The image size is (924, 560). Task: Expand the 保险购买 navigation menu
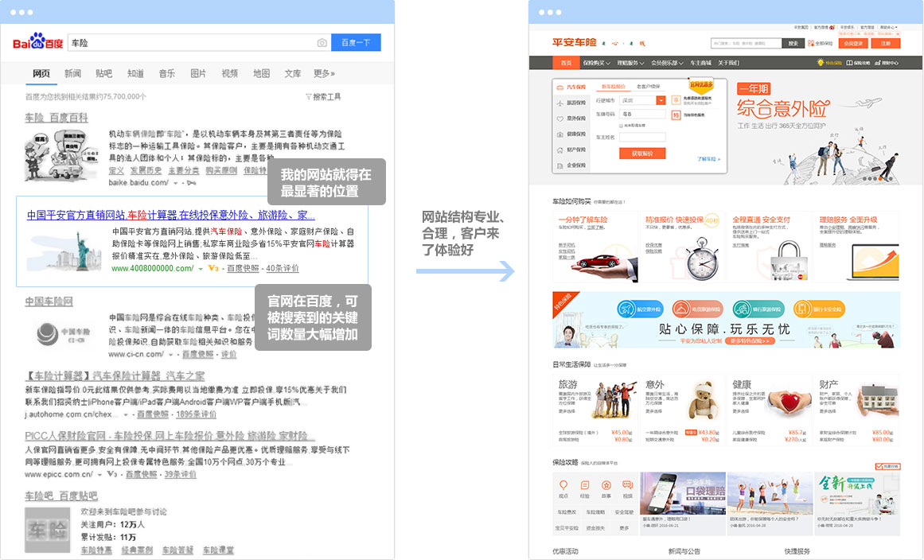click(x=596, y=63)
